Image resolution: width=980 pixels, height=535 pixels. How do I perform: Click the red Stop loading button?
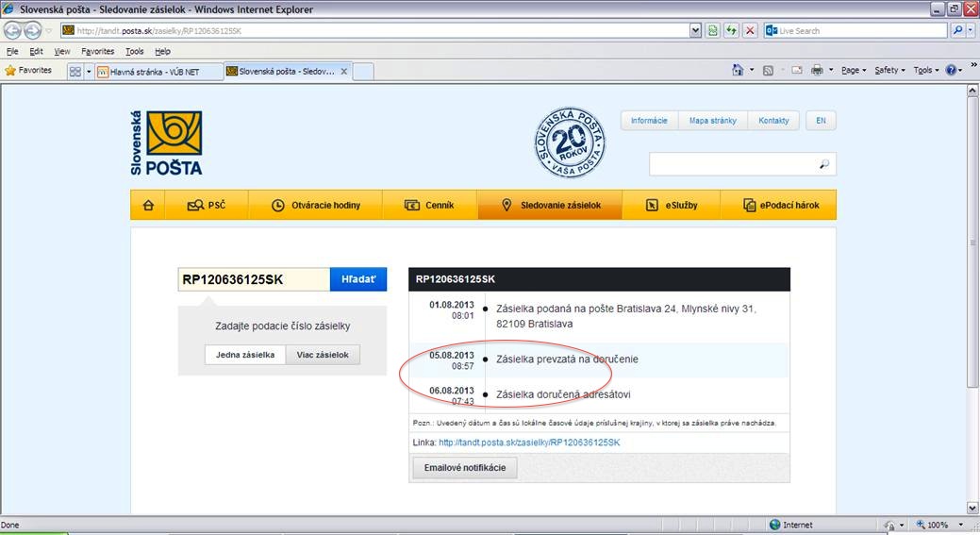pos(750,30)
